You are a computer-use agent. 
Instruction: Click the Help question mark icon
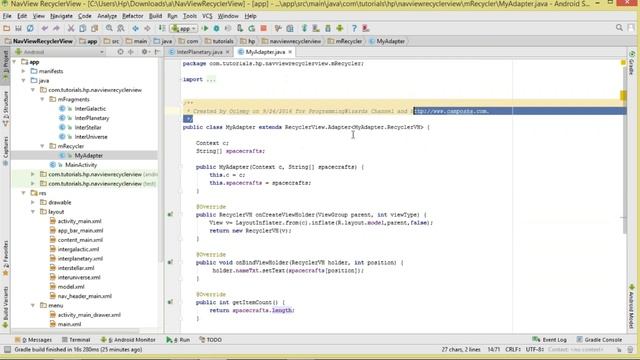coord(354,28)
